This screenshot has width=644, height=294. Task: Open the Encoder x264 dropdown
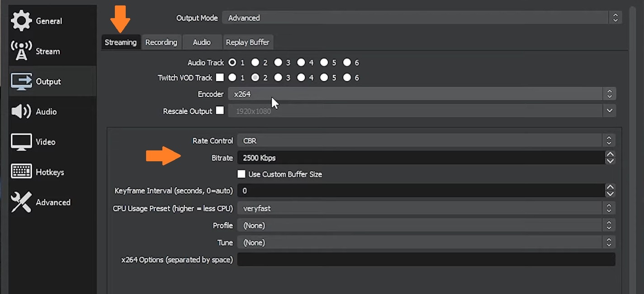(x=422, y=94)
